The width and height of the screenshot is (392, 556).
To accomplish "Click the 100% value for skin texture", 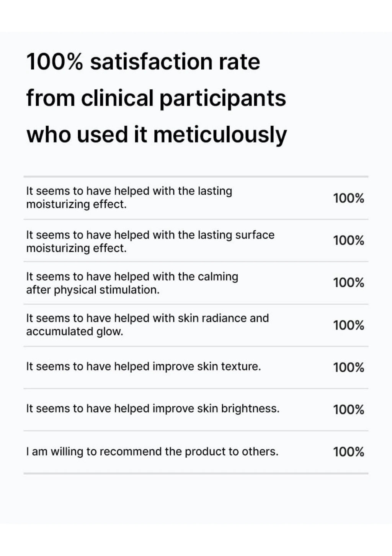I will pos(348,367).
